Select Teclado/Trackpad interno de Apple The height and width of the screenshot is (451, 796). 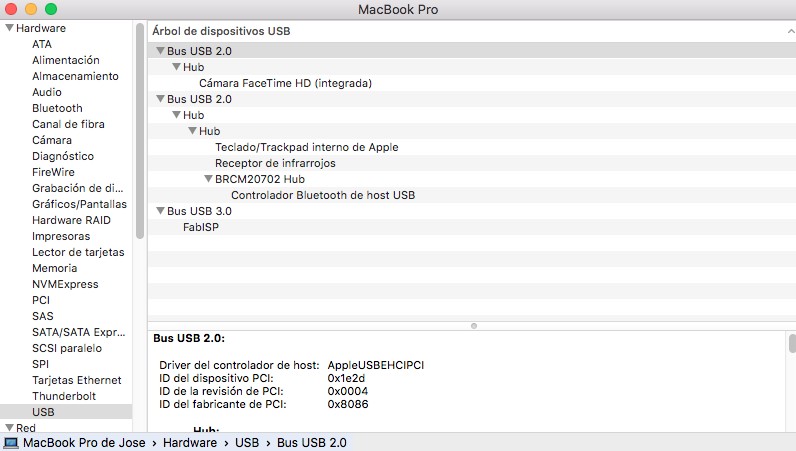coord(307,147)
